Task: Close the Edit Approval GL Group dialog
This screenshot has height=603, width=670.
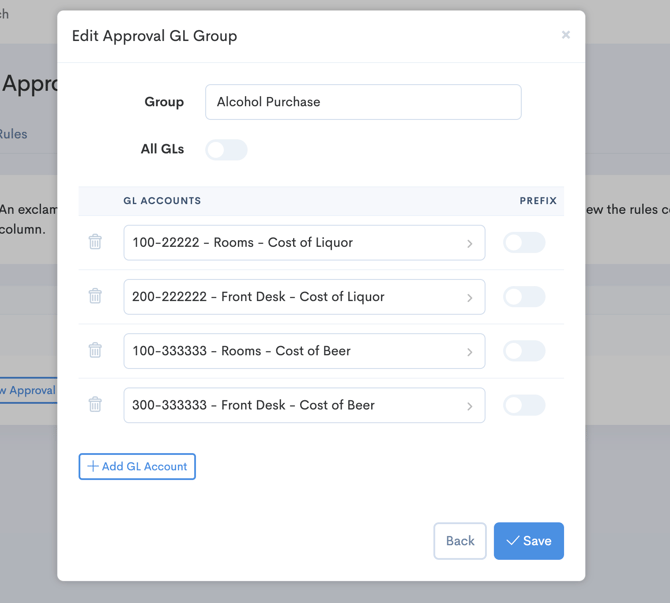Action: pos(565,35)
